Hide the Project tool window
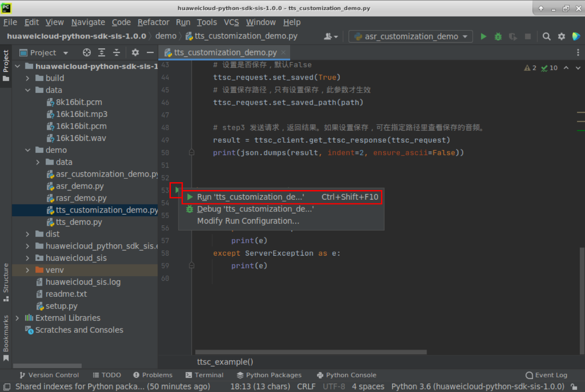 tap(150, 52)
